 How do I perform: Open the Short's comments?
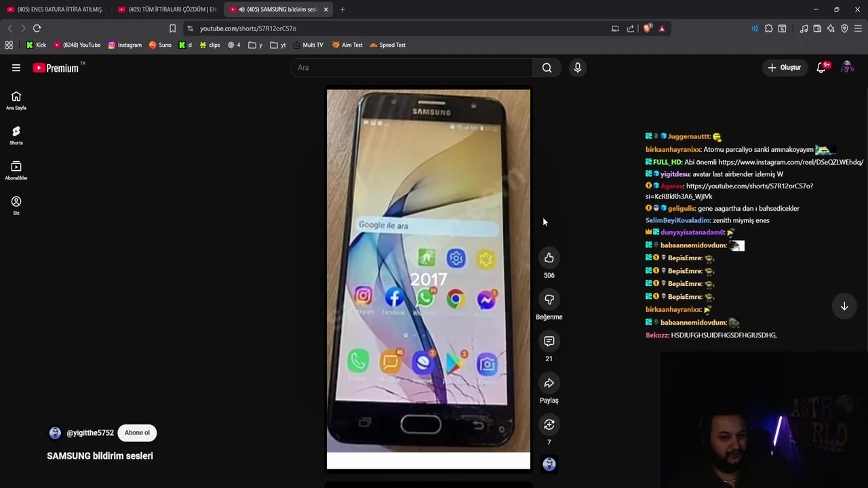tap(549, 341)
